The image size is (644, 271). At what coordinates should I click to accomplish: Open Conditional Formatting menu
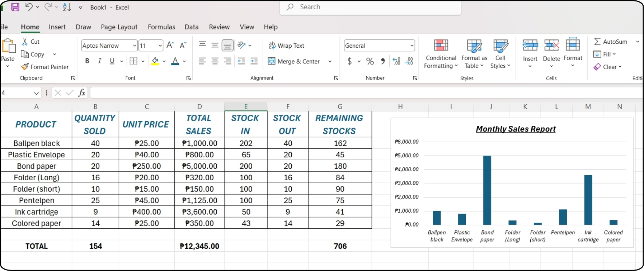[441, 54]
